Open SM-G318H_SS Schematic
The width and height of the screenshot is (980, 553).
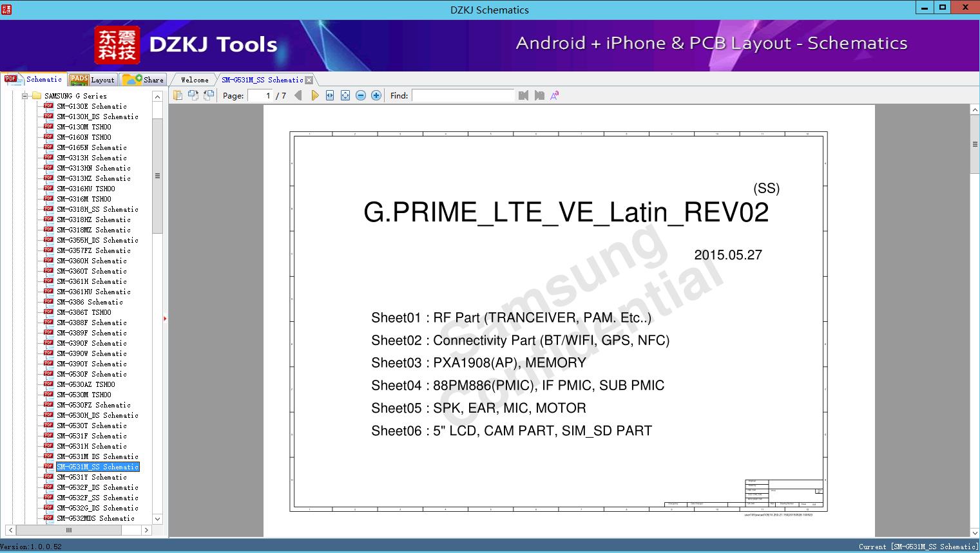(x=97, y=209)
